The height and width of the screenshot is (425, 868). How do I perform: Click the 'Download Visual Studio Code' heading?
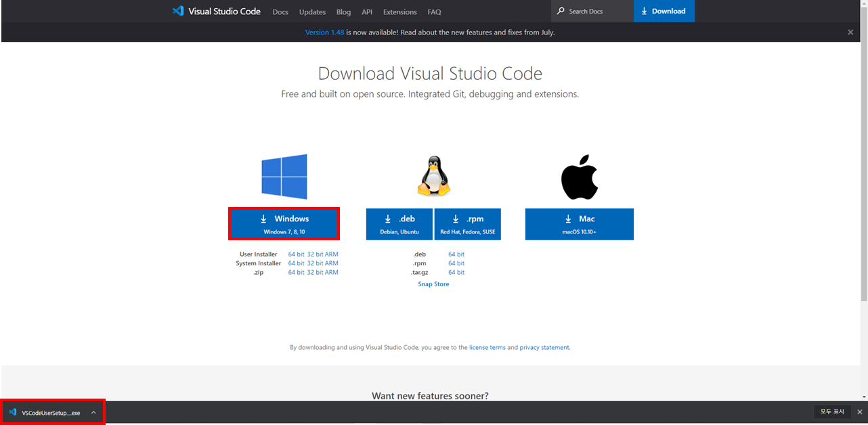click(x=430, y=73)
